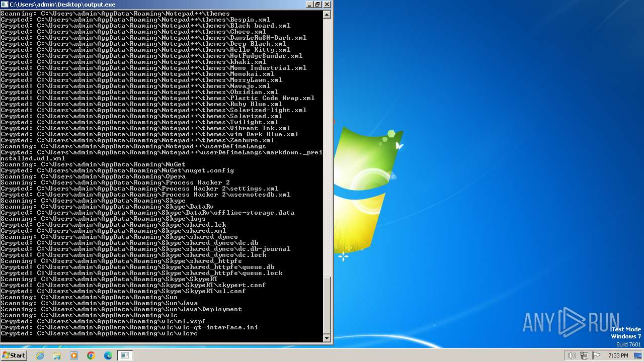Click the line ending in vim Dark Blue.xml
This screenshot has height=362, width=644.
(149, 134)
